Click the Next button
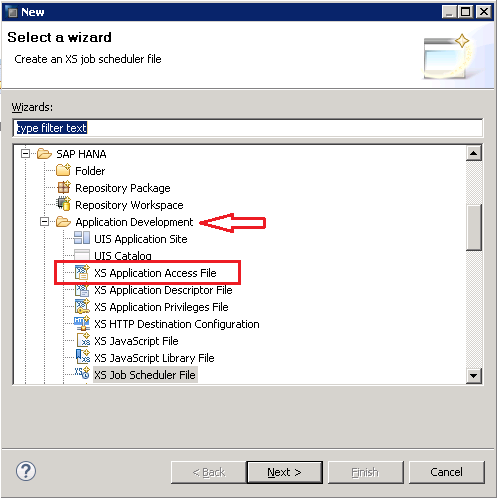The image size is (497, 498). tap(285, 472)
